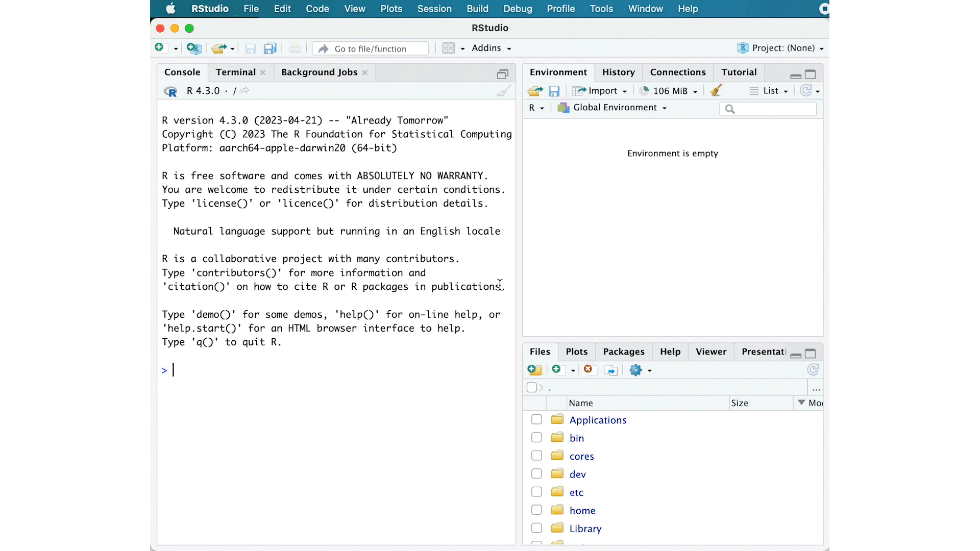Click the Print icon in main toolbar
This screenshot has width=980, height=551.
295,48
